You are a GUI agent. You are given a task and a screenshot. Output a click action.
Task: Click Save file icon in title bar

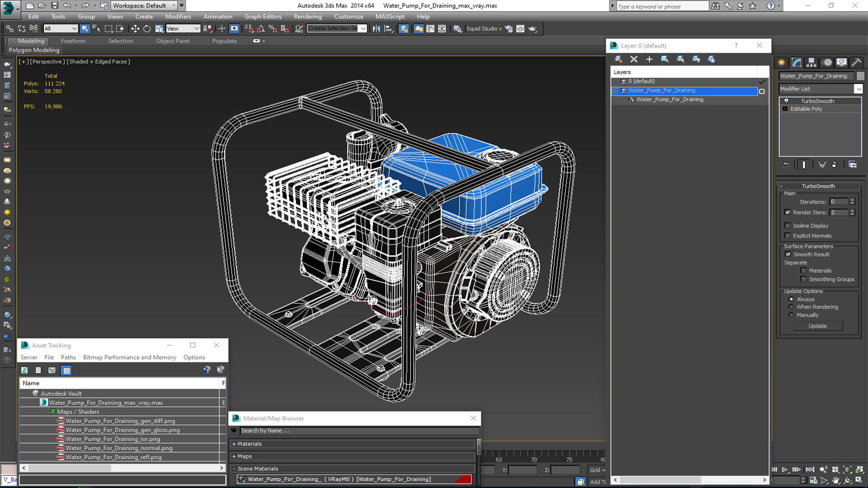click(54, 5)
